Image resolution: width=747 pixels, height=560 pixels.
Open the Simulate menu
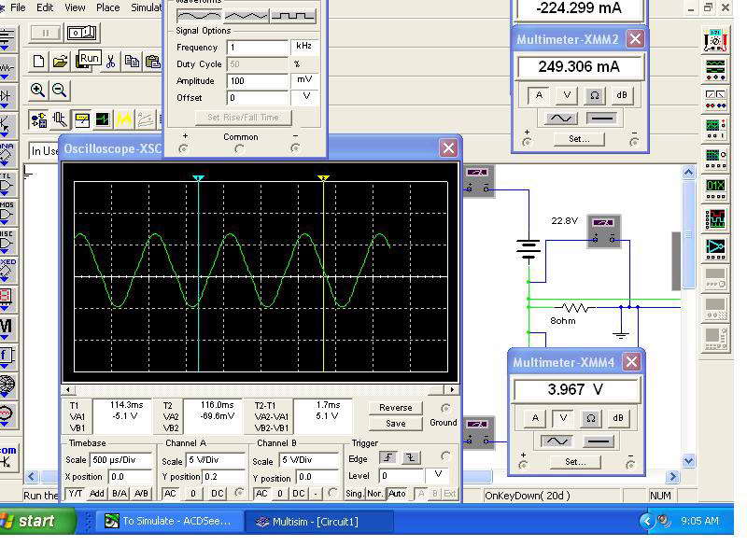click(x=146, y=7)
